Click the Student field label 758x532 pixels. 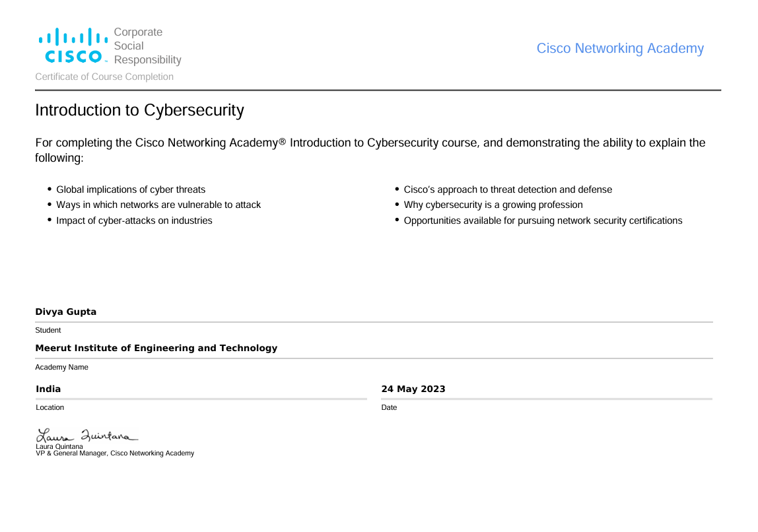pyautogui.click(x=48, y=330)
